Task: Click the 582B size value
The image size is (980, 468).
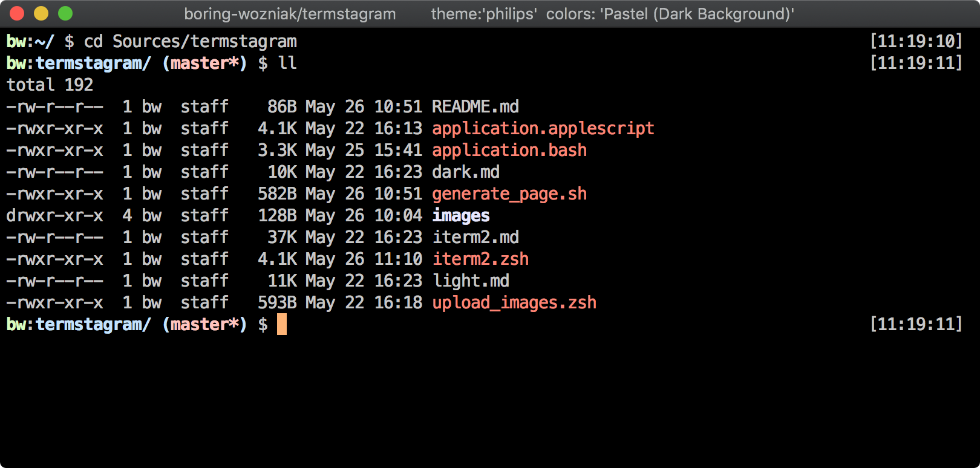Action: coord(277,194)
